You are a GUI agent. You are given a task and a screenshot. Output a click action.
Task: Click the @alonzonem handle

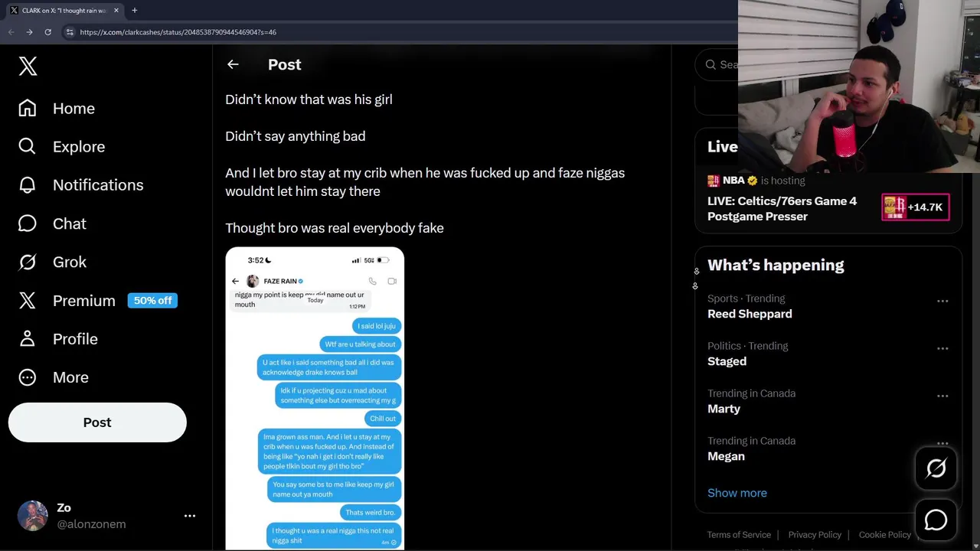click(91, 524)
